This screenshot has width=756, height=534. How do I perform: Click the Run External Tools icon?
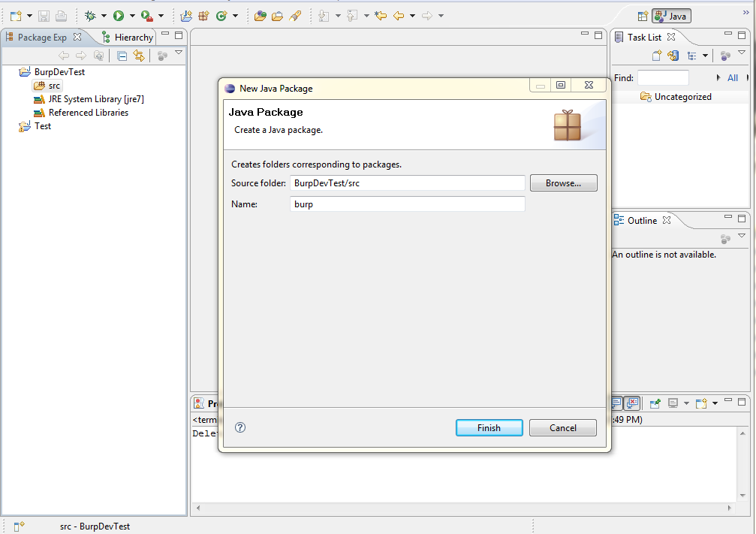pos(147,16)
